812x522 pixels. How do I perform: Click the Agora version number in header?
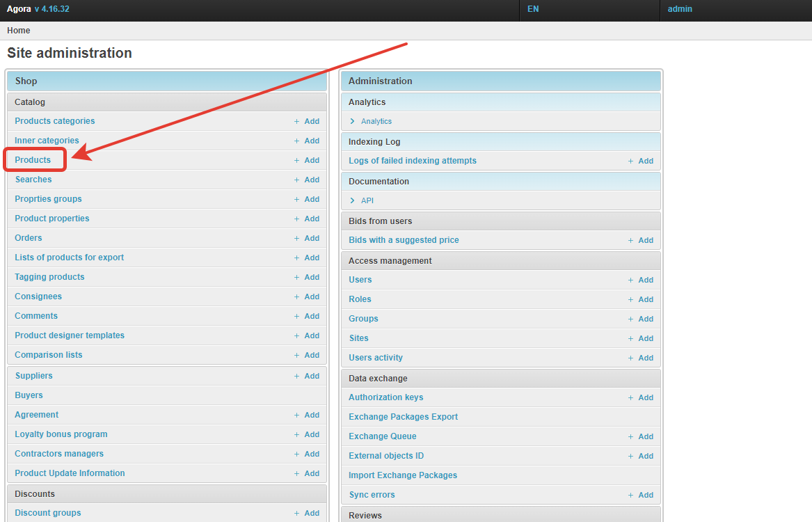click(52, 9)
